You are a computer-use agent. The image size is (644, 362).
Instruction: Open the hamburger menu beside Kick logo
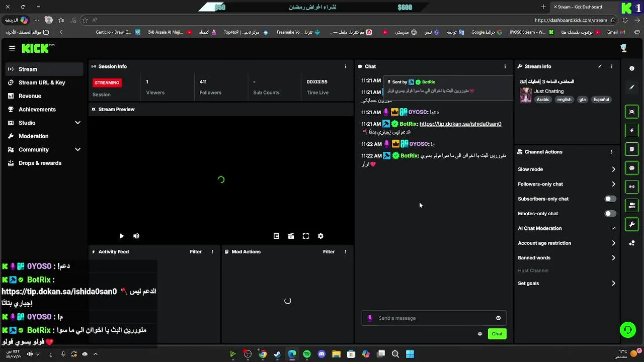(x=12, y=48)
